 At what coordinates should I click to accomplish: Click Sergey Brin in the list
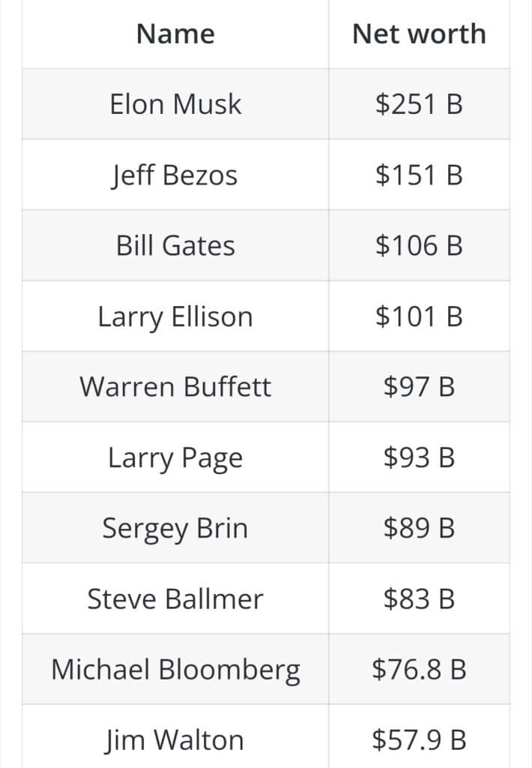click(x=175, y=529)
